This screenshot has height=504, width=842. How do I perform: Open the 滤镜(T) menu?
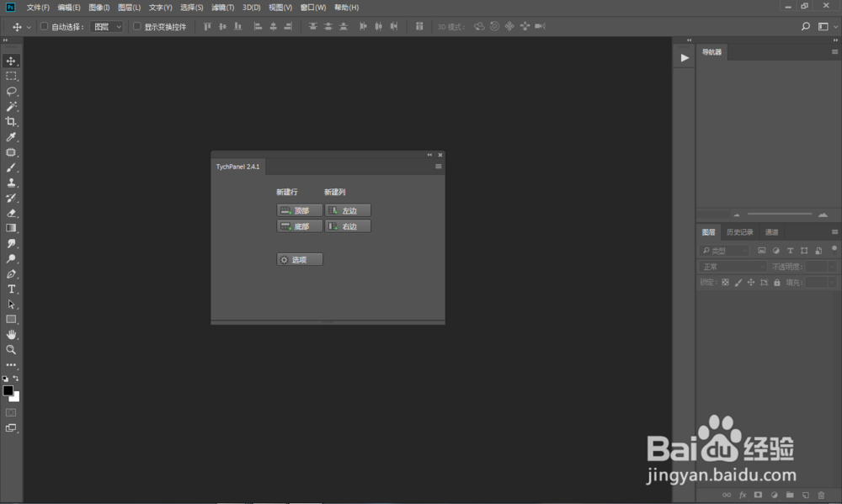[x=222, y=8]
